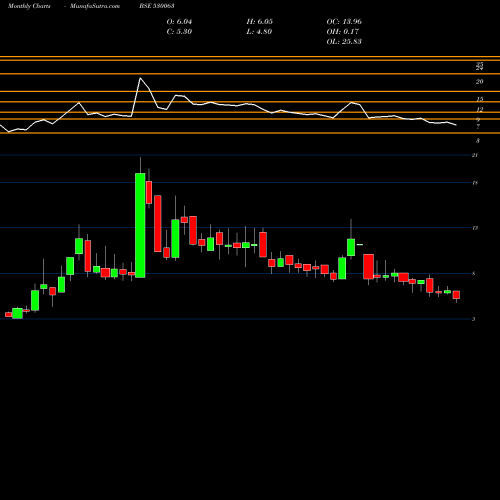Click the 'BSE 539063' symbol label
The width and height of the screenshot is (500, 500).
tap(157, 6)
